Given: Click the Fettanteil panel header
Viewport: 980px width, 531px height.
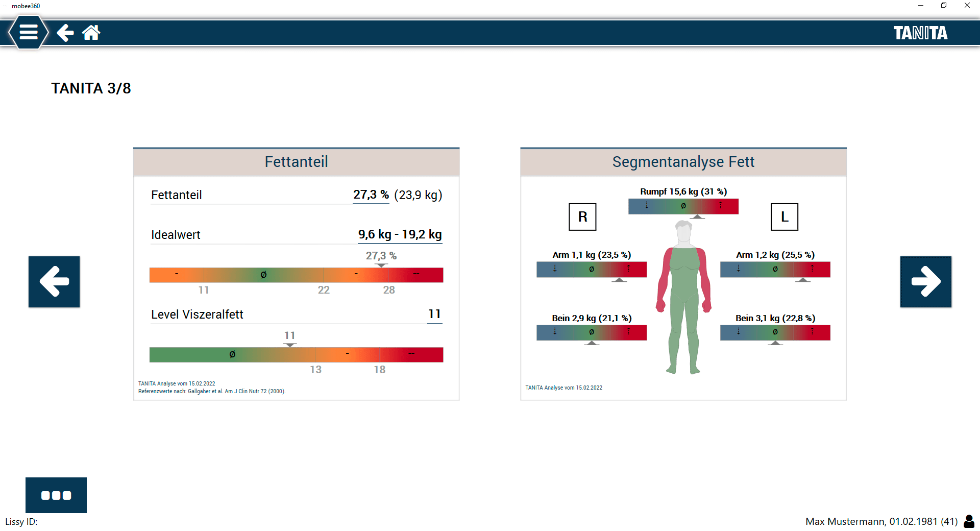Looking at the screenshot, I should click(x=296, y=162).
